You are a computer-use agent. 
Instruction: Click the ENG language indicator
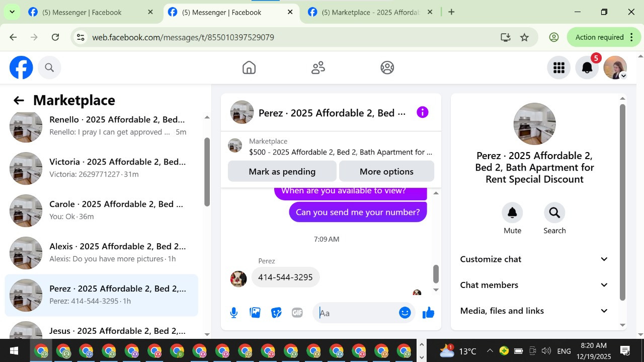click(564, 351)
